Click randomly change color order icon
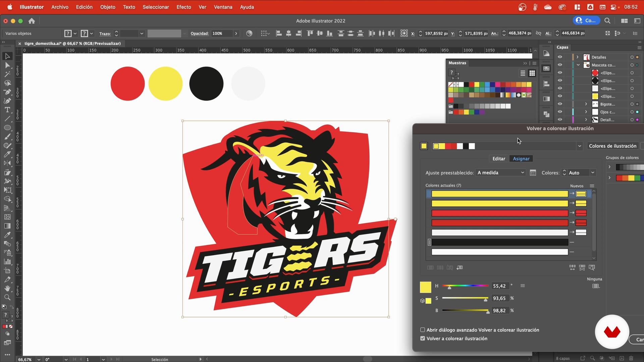Image resolution: width=644 pixels, height=362 pixels. point(572,267)
